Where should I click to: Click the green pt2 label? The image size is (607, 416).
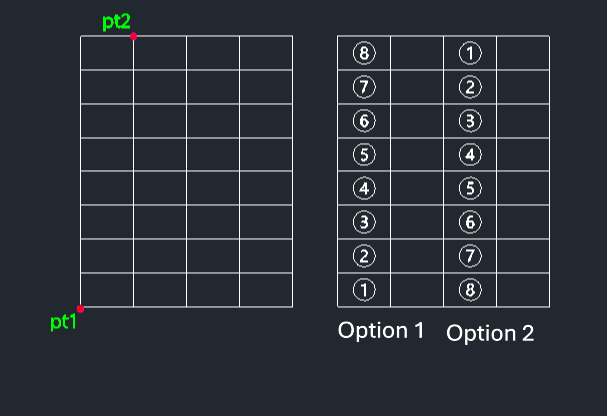tap(116, 22)
